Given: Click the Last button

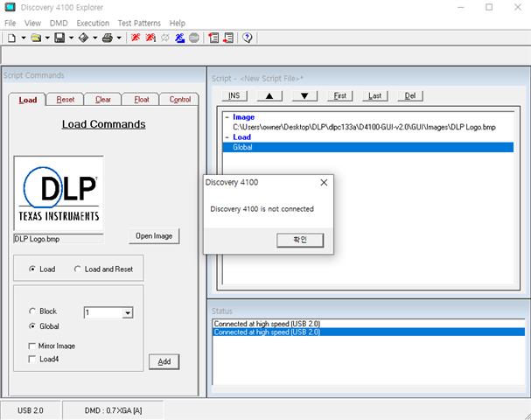Looking at the screenshot, I should (x=375, y=96).
